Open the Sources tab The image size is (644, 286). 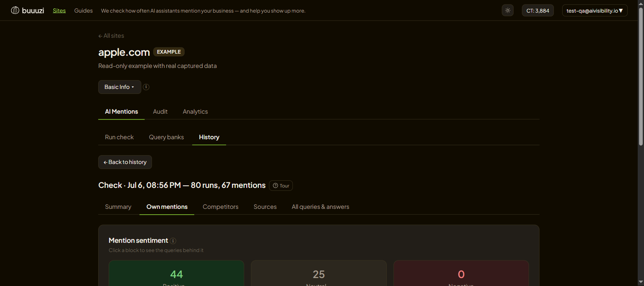[x=265, y=207]
